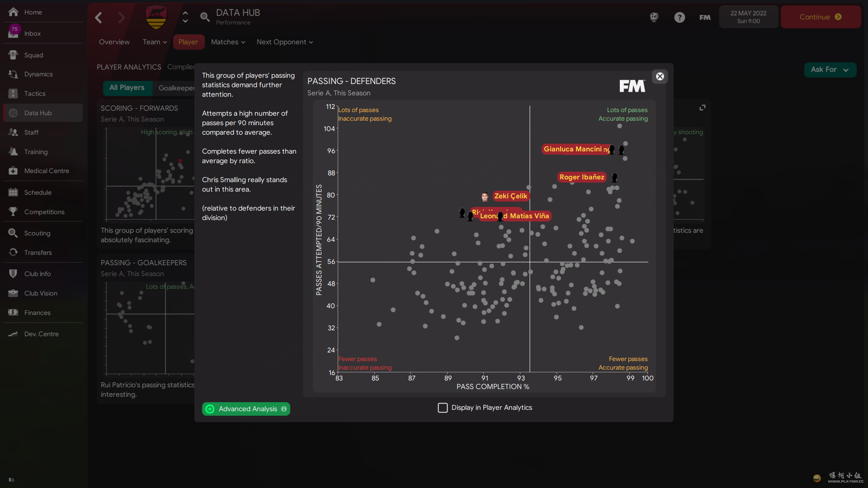Image resolution: width=868 pixels, height=488 pixels.
Task: Expand the Matches dropdown menu
Action: coord(228,42)
